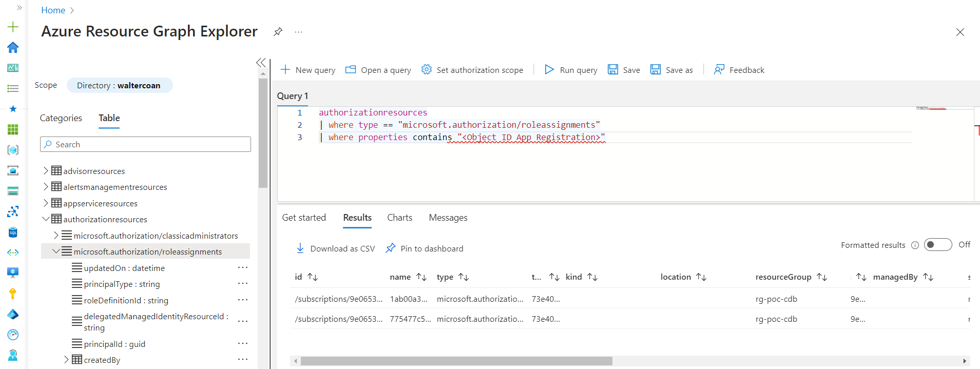Open the Get started tab
Viewport: 980px width, 369px height.
pyautogui.click(x=304, y=218)
